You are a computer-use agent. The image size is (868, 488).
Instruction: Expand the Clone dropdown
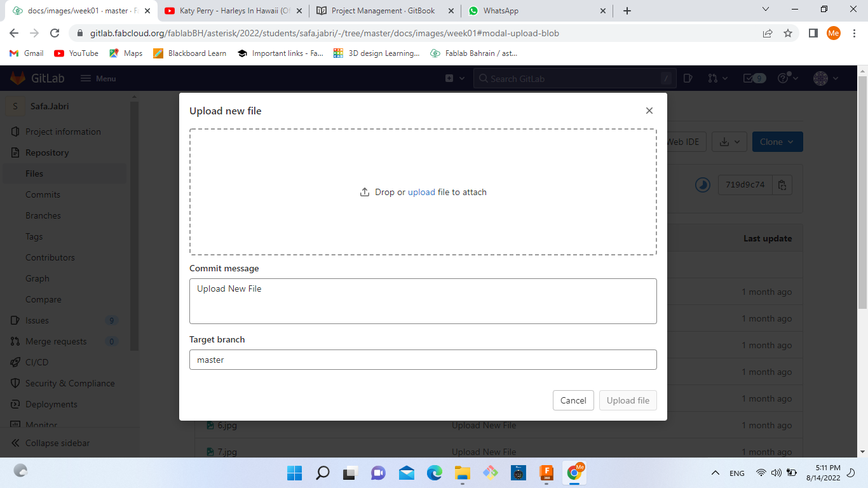tap(776, 142)
